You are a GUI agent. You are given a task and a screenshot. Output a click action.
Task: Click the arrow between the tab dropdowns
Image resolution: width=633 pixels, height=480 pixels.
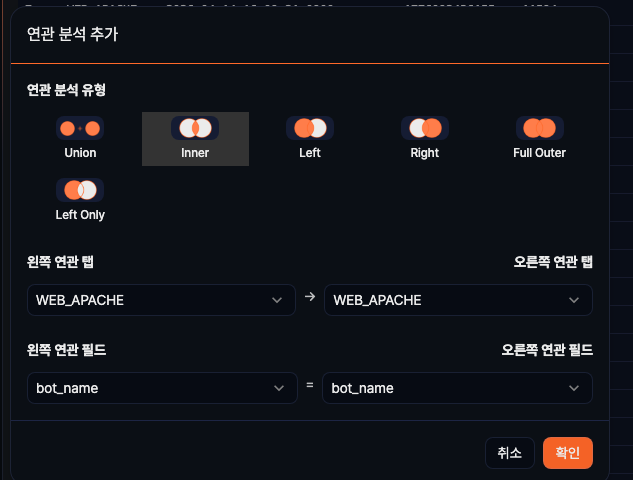tap(310, 297)
